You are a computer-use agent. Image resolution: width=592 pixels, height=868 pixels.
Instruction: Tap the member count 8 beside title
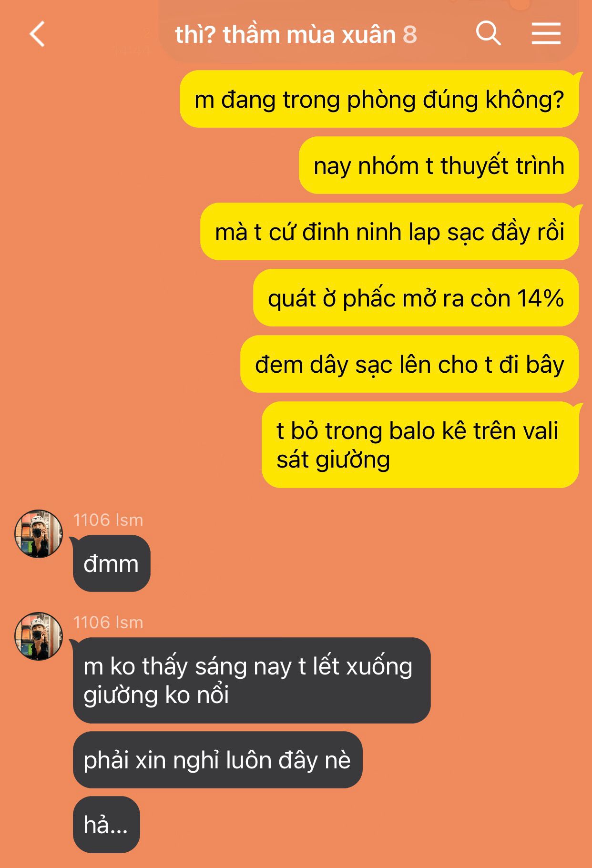point(410,35)
